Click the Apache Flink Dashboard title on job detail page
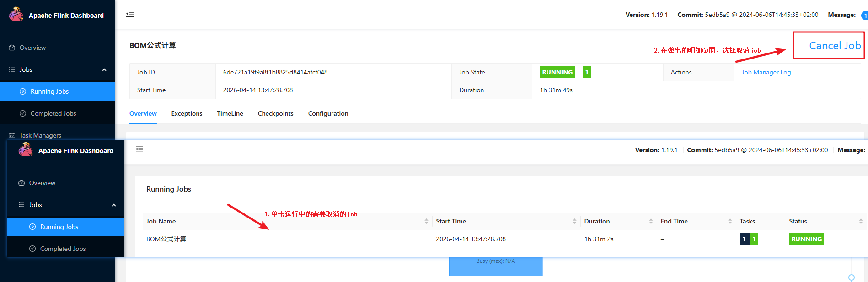Viewport: 868px width, 282px height. pyautogui.click(x=66, y=16)
